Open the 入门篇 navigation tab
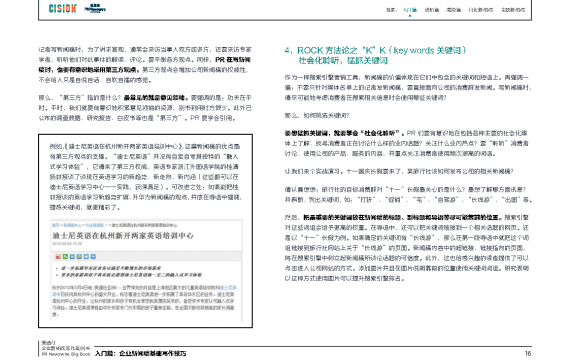The image size is (570, 360). tap(410, 10)
